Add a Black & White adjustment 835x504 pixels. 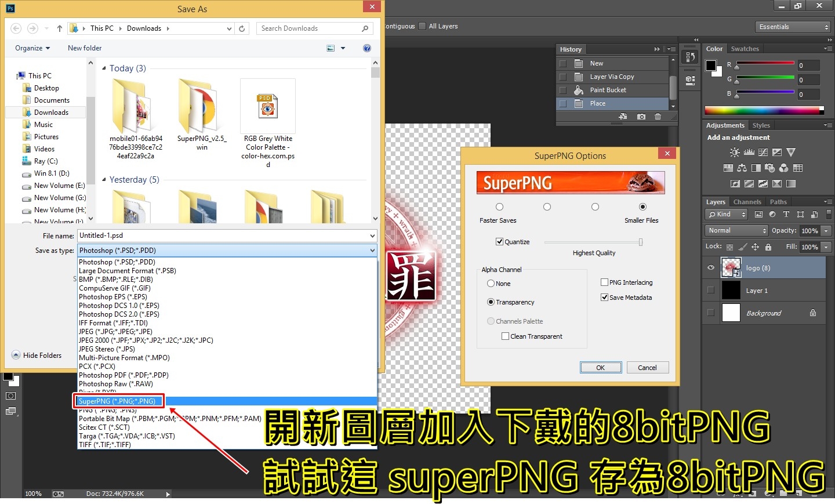756,168
